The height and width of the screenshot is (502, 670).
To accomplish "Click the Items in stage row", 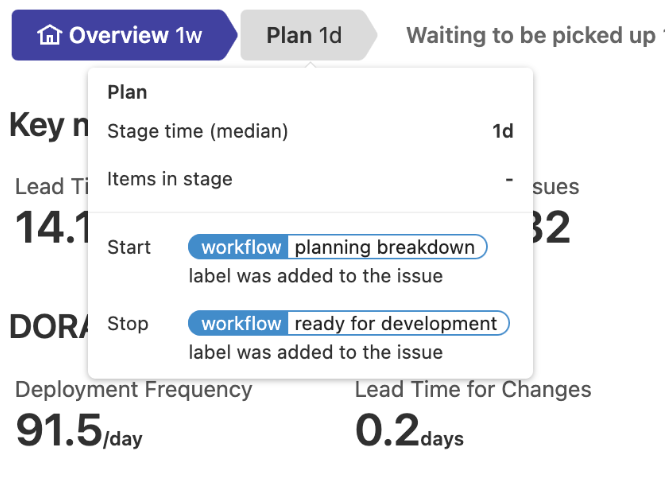I will tap(310, 179).
